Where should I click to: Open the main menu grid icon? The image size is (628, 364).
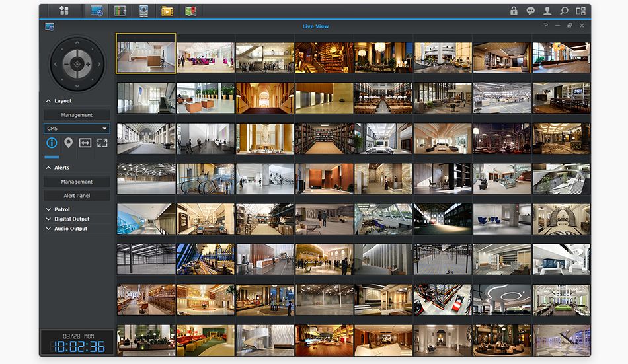point(64,11)
